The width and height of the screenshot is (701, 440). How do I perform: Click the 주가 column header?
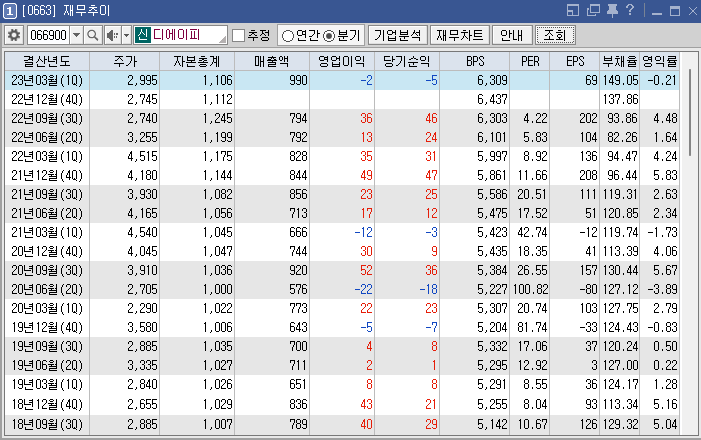(125, 61)
